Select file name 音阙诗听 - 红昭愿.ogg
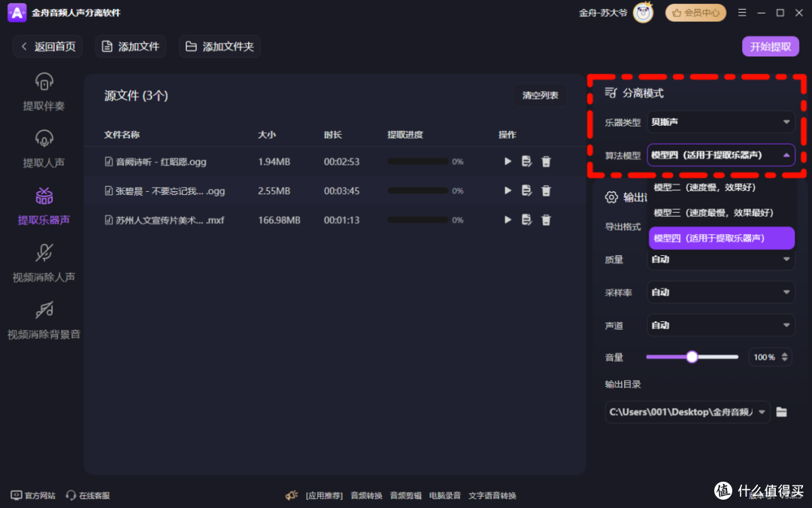 [161, 162]
